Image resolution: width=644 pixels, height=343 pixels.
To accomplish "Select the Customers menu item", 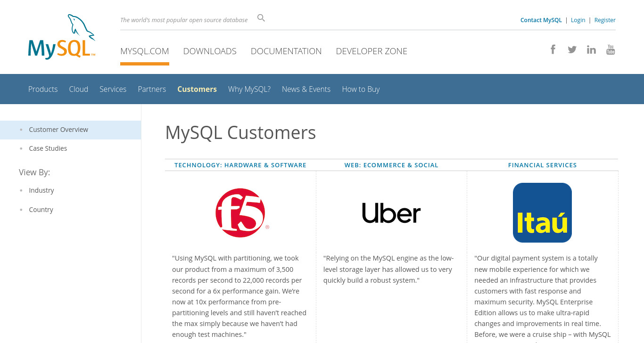I will pos(197,89).
